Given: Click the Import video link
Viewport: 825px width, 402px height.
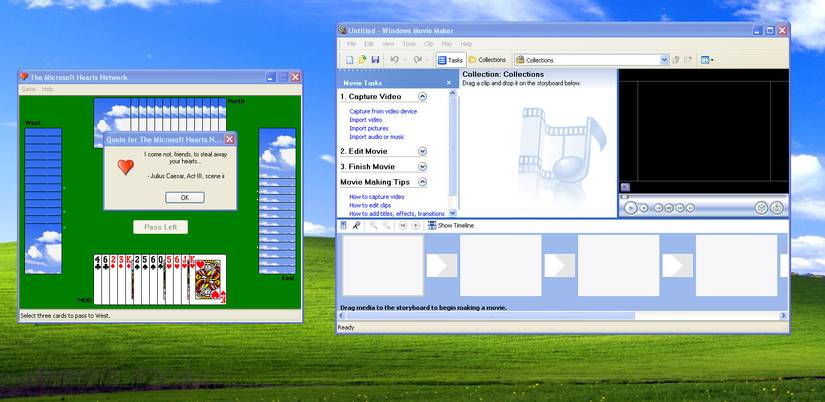Looking at the screenshot, I should (366, 120).
